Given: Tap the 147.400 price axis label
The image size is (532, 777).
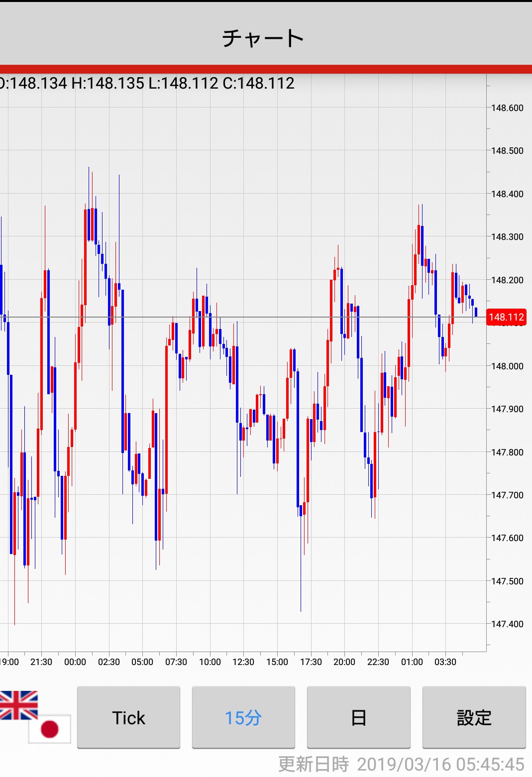Looking at the screenshot, I should tap(507, 624).
